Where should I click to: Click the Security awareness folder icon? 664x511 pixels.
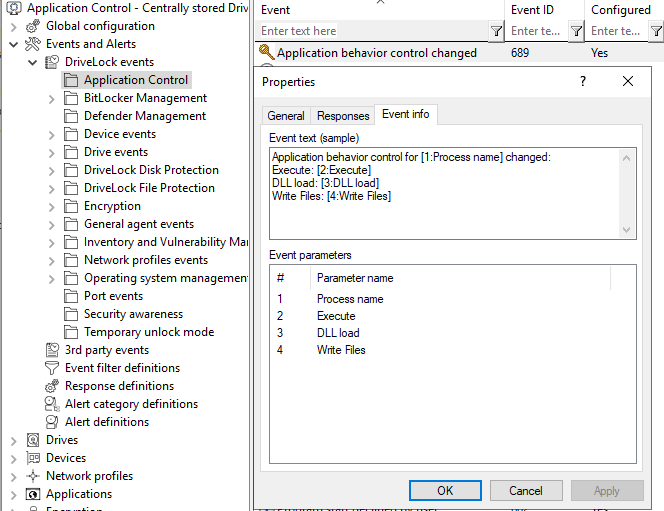click(71, 314)
